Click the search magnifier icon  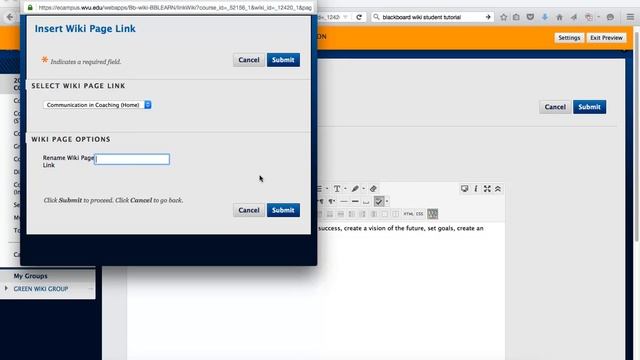(x=376, y=17)
